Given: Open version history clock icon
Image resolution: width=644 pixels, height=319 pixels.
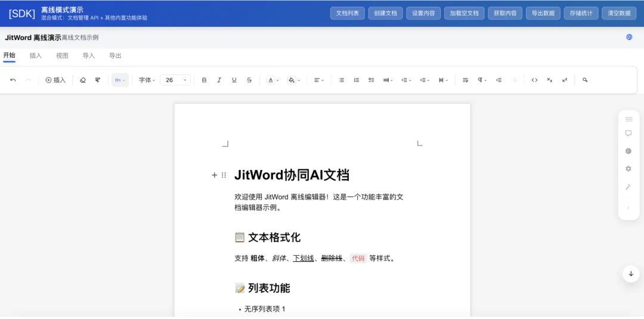Looking at the screenshot, I should coord(628,151).
